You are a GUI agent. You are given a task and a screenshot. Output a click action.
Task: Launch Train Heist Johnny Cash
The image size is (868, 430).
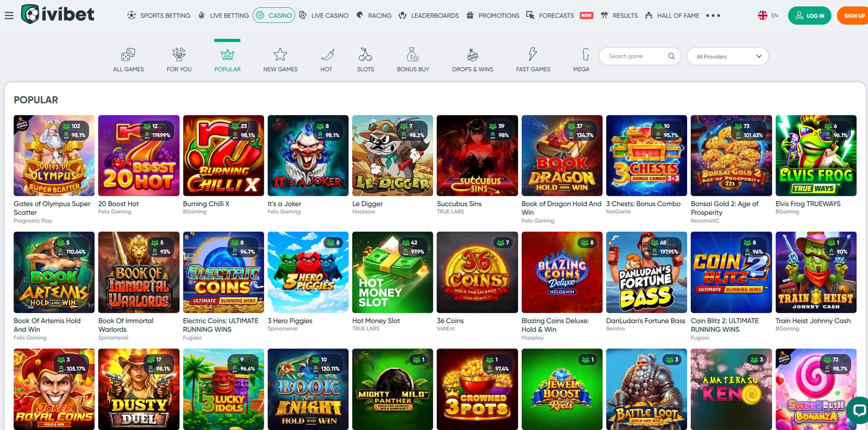(x=816, y=272)
